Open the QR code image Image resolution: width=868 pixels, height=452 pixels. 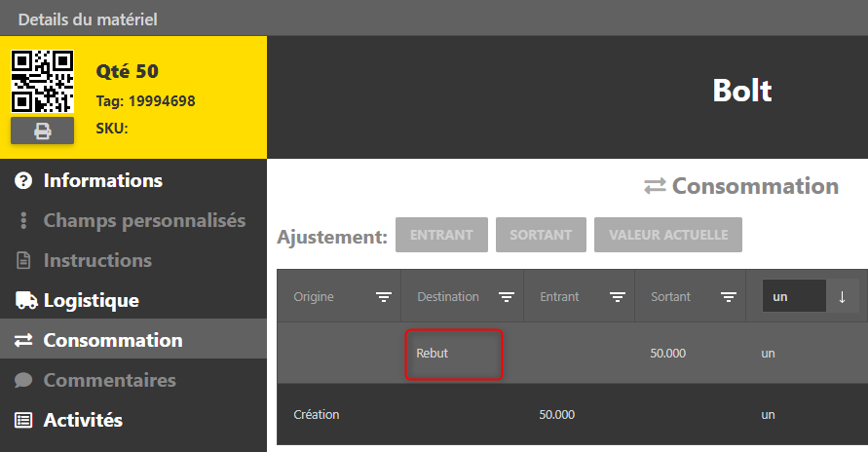(42, 81)
